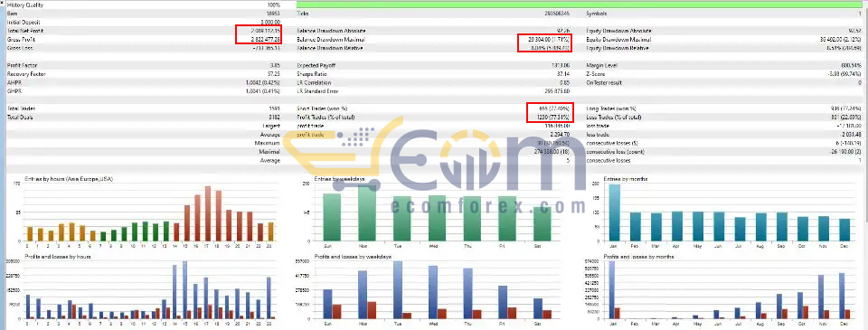Click the green History Quality progress bar
868x330 pixels.
(581, 5)
